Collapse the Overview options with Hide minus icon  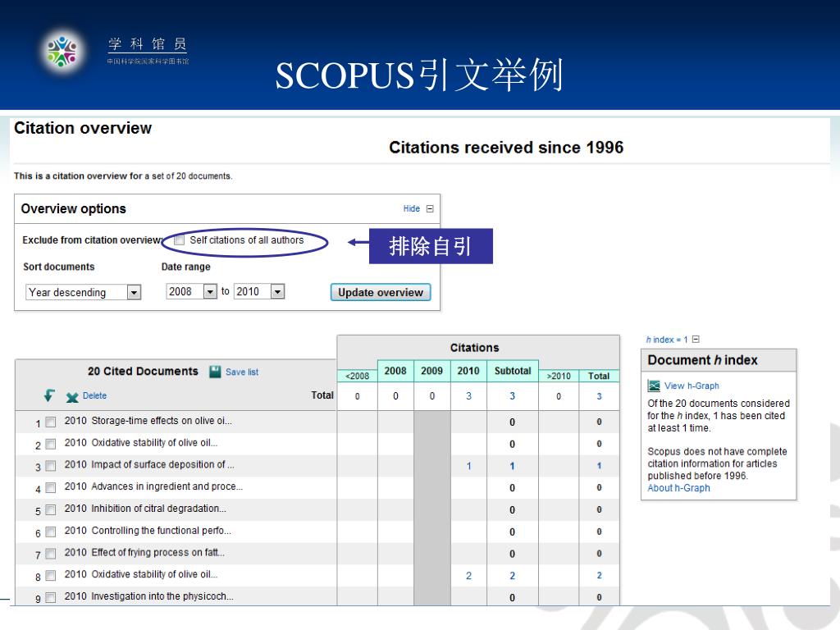click(430, 209)
